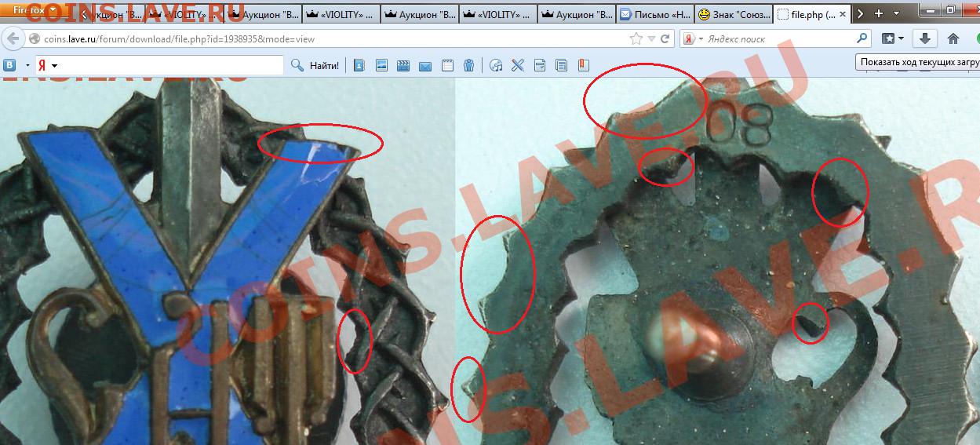The width and height of the screenshot is (980, 445).
Task: Open the crossed tools toolbar icon
Action: 518,65
